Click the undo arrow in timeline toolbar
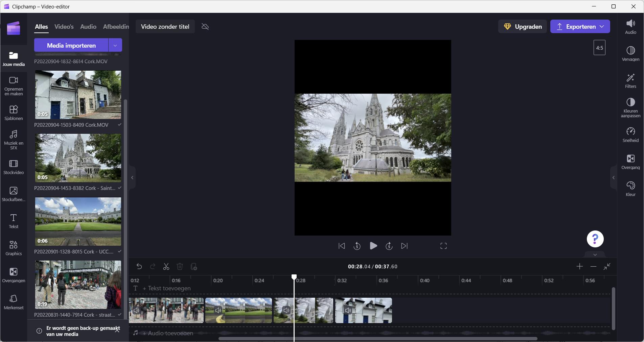 click(139, 267)
